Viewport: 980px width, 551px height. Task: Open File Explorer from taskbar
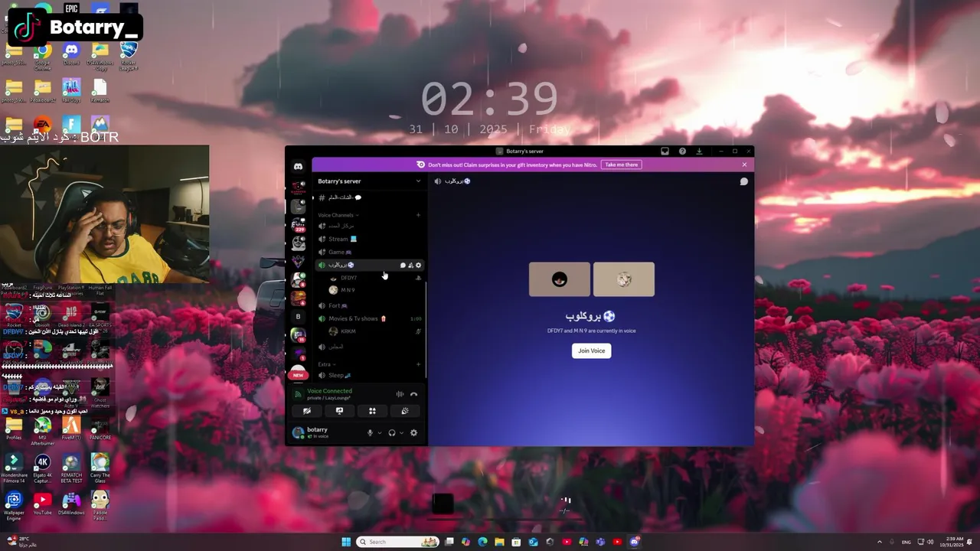click(499, 542)
